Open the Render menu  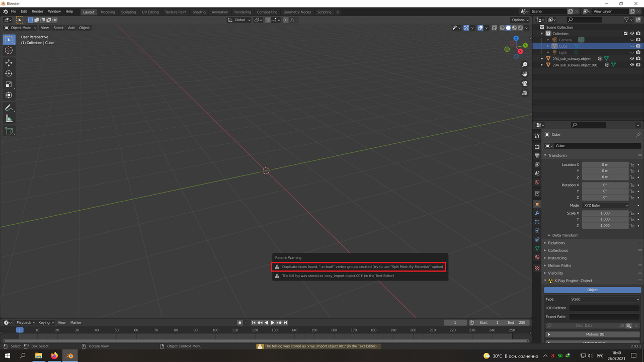pyautogui.click(x=37, y=11)
